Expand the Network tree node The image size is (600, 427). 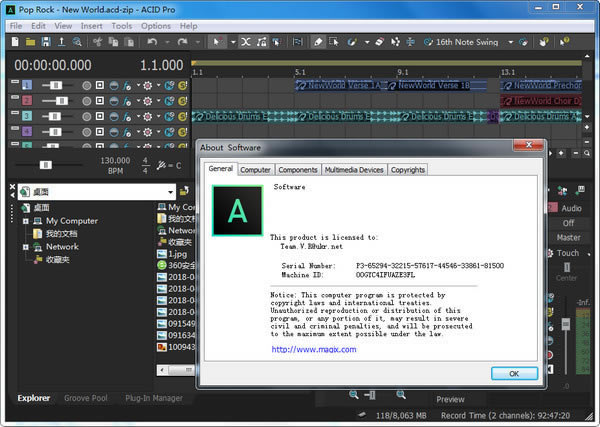pyautogui.click(x=26, y=247)
